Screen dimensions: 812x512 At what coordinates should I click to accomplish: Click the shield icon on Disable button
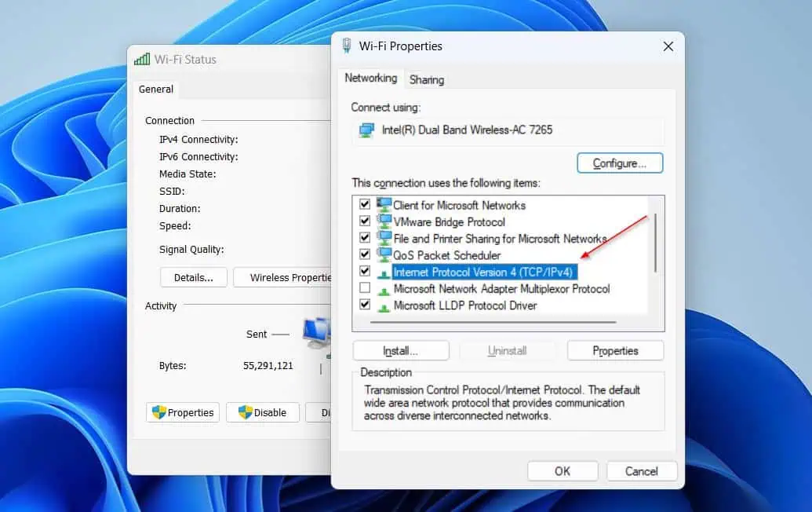coord(245,412)
